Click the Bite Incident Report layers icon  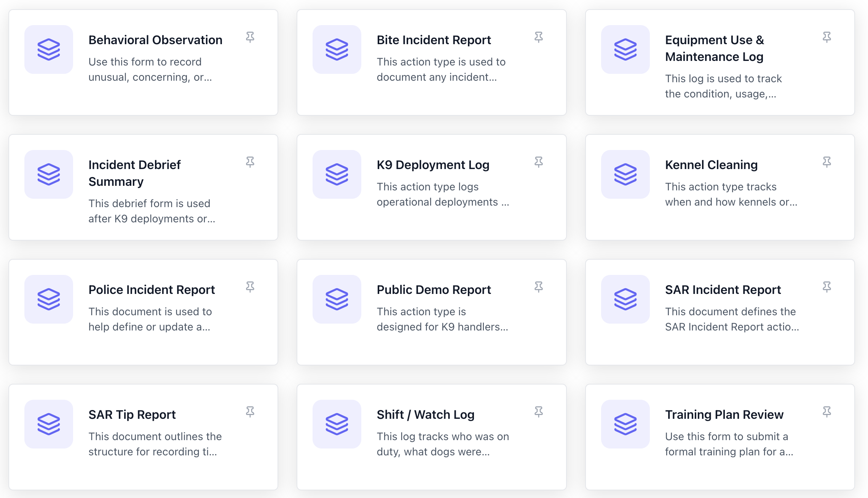(x=337, y=49)
